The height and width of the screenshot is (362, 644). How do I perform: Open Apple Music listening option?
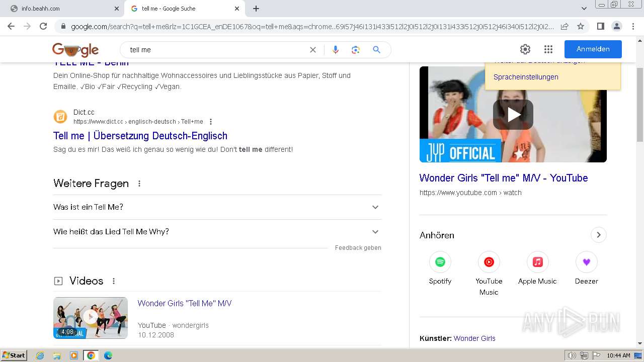coord(537,269)
